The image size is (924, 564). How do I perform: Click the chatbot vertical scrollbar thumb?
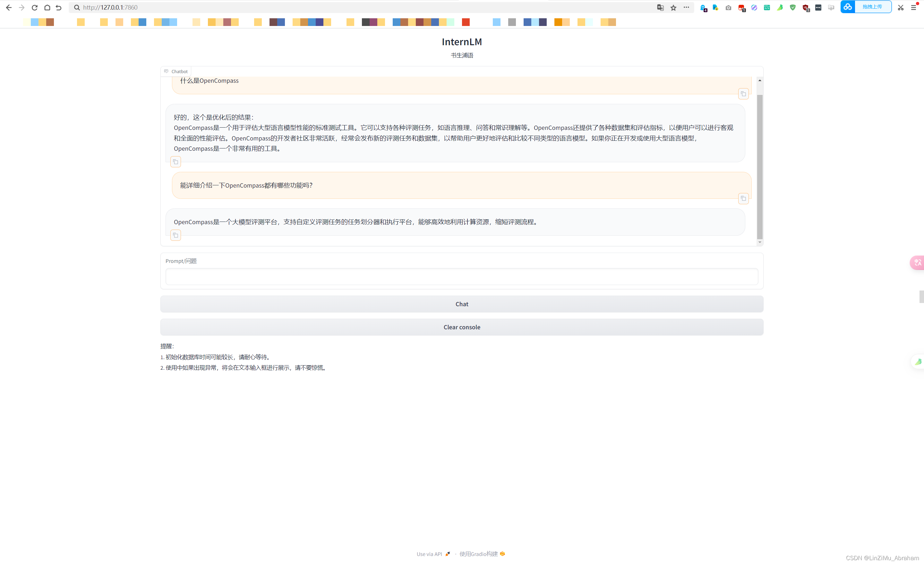tap(760, 167)
